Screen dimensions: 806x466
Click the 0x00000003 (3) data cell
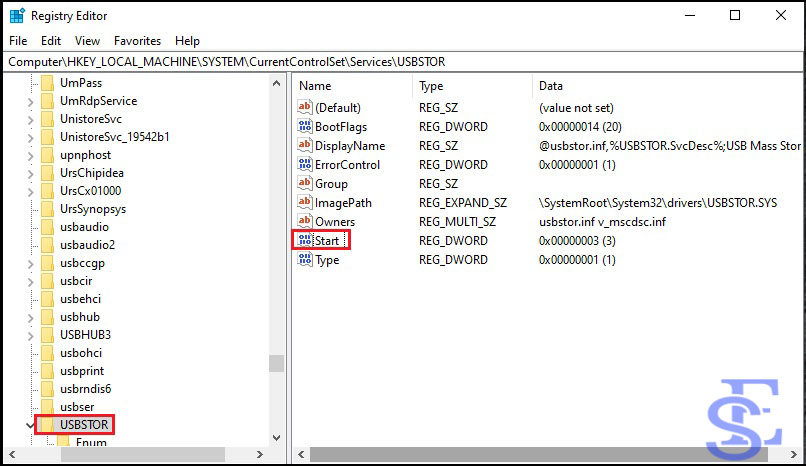[x=577, y=240]
